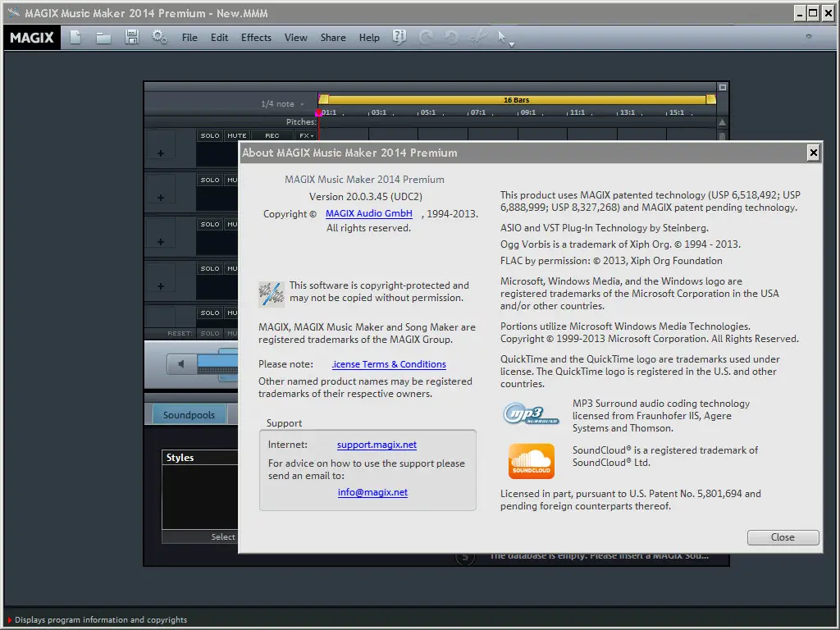The height and width of the screenshot is (630, 840).
Task: Switch to the Soundpools tab
Action: 189,414
